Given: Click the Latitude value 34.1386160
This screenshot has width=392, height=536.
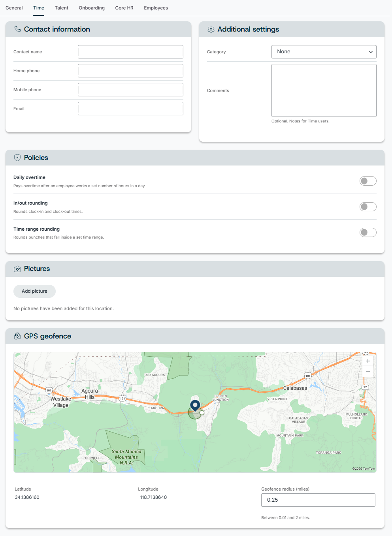Looking at the screenshot, I should pyautogui.click(x=27, y=497).
